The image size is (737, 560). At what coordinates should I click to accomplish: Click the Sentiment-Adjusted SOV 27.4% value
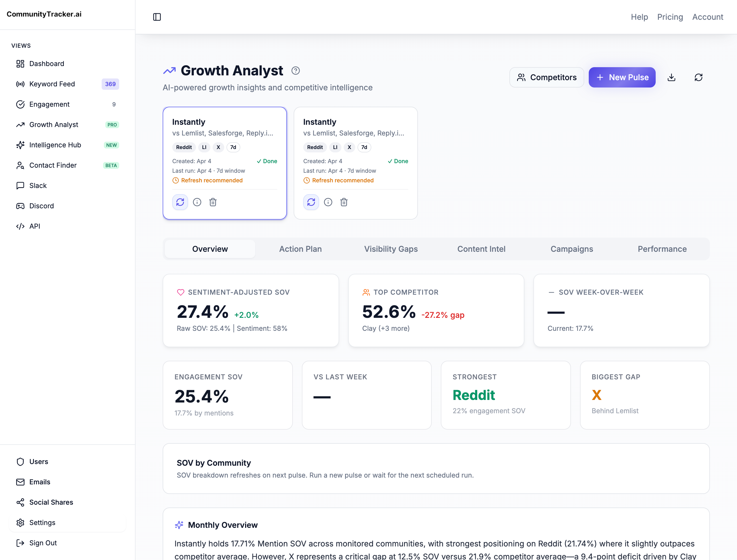[202, 312]
